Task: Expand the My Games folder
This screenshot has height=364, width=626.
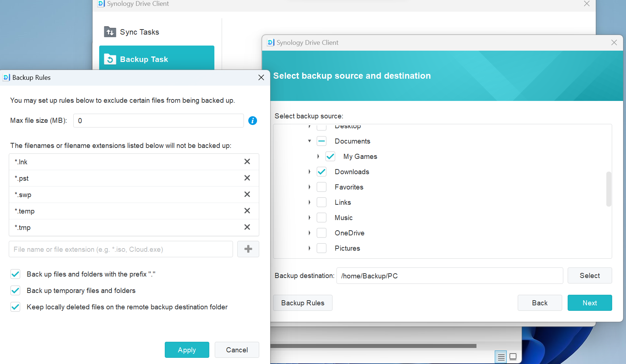Action: 318,156
